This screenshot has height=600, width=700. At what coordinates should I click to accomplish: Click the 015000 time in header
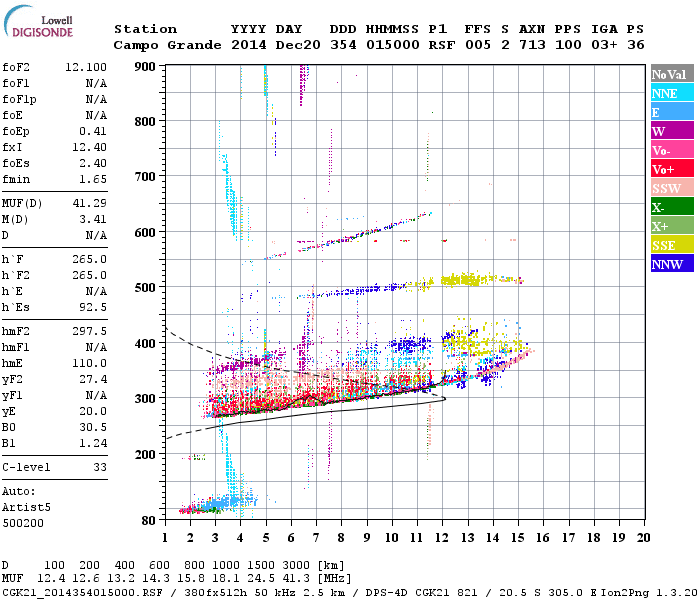[393, 45]
